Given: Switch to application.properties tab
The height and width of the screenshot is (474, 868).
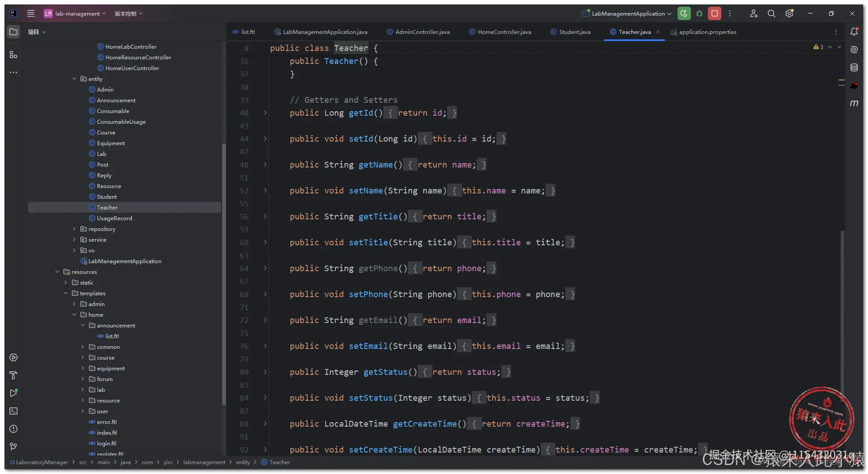Looking at the screenshot, I should click(703, 32).
